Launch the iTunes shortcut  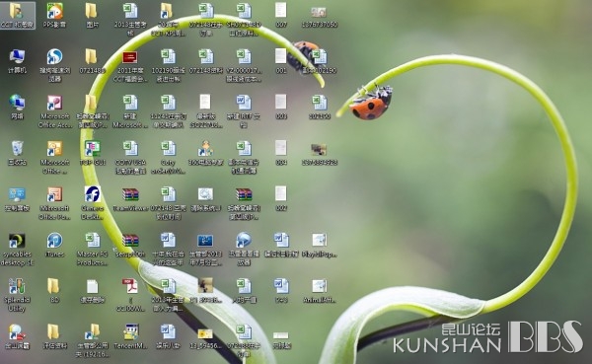pyautogui.click(x=54, y=241)
